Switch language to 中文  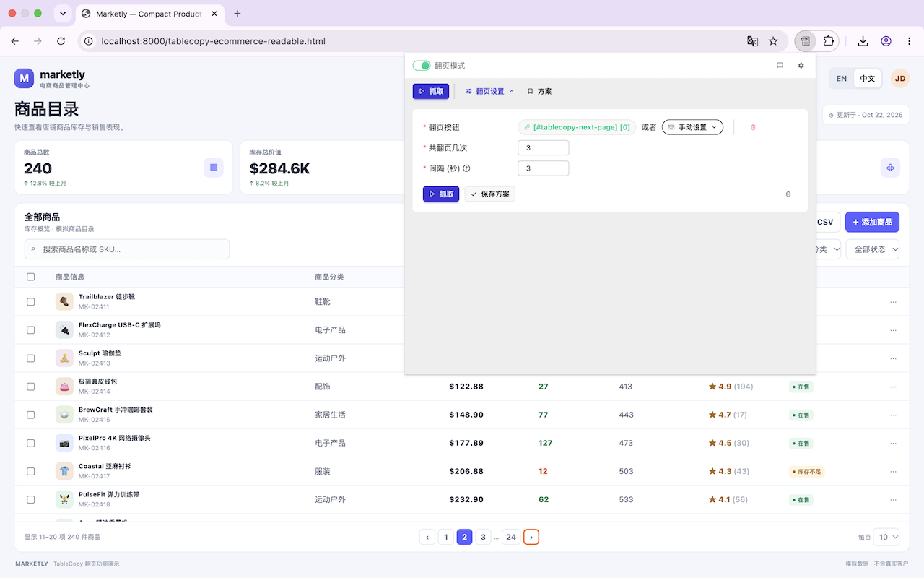867,79
